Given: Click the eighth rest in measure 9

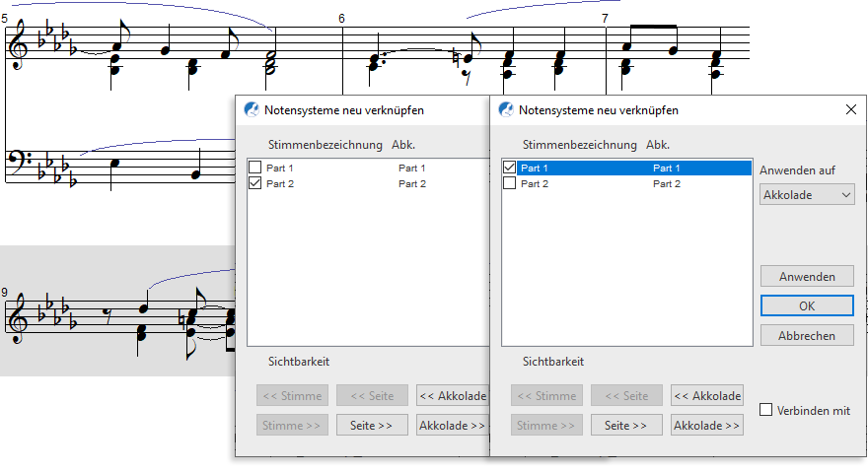Looking at the screenshot, I should click(107, 316).
